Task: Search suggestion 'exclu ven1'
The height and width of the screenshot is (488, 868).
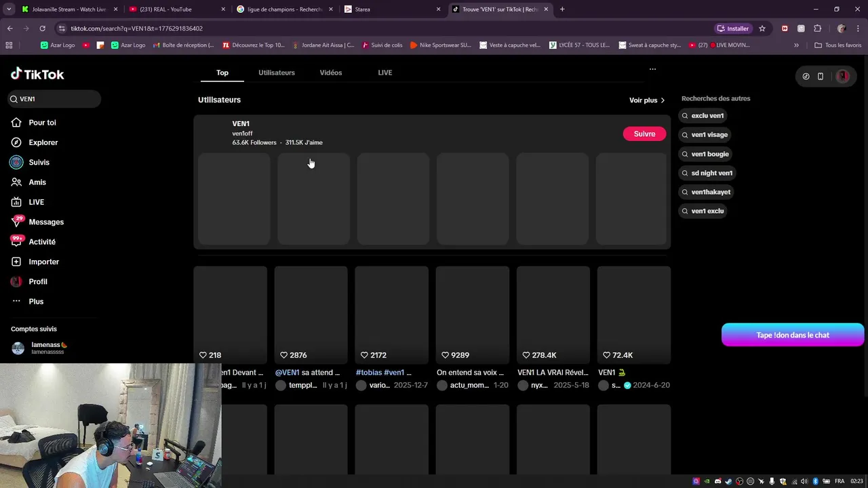Action: point(703,116)
